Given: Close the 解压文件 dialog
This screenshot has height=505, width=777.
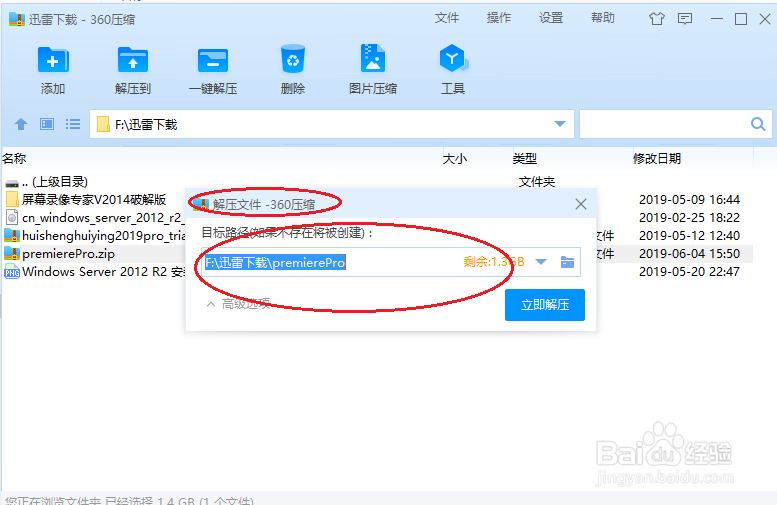Looking at the screenshot, I should [581, 204].
